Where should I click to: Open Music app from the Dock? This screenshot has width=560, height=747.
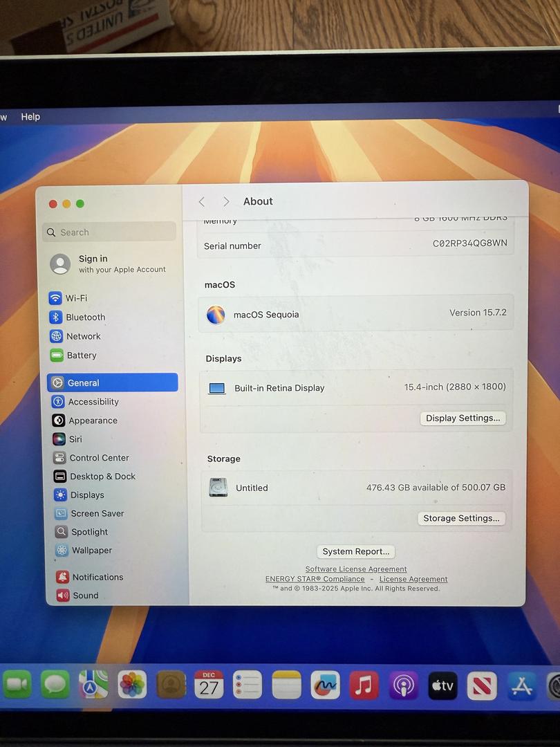(364, 685)
